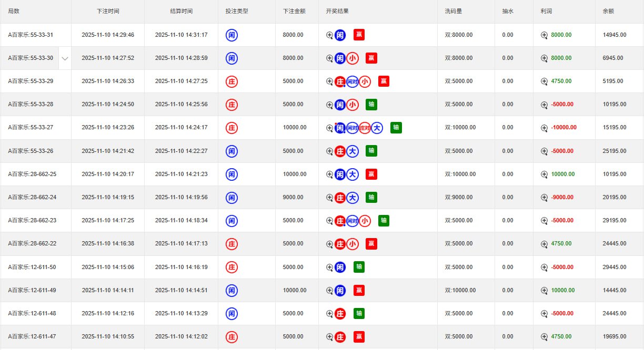Click the 闲 result icon in row 12-611-49
Viewport: 644px width, 350px height.
tap(340, 291)
